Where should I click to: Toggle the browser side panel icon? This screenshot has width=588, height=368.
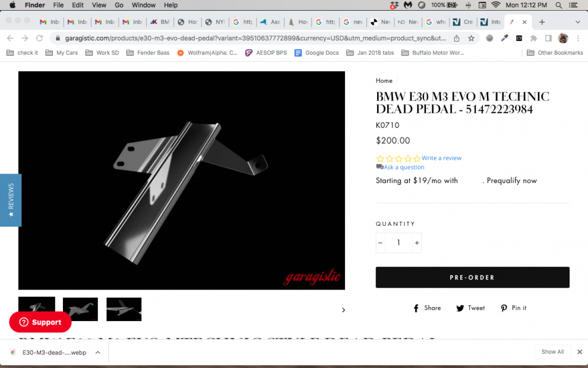click(548, 38)
